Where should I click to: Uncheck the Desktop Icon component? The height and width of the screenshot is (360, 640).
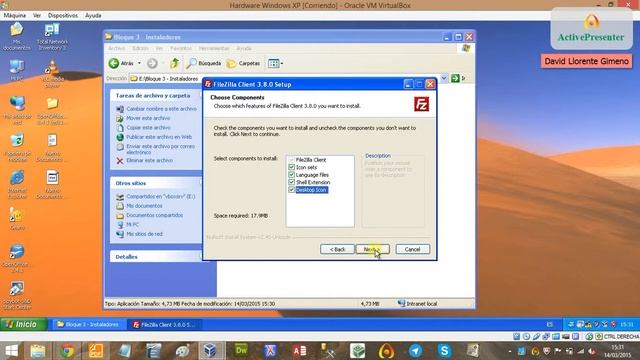click(291, 190)
